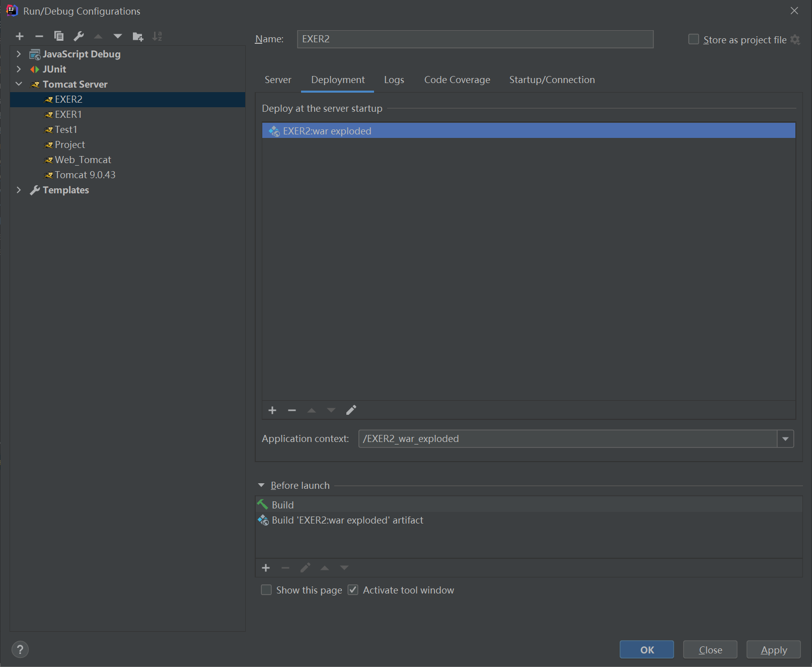Open Application context dropdown
The height and width of the screenshot is (667, 812).
tap(785, 439)
